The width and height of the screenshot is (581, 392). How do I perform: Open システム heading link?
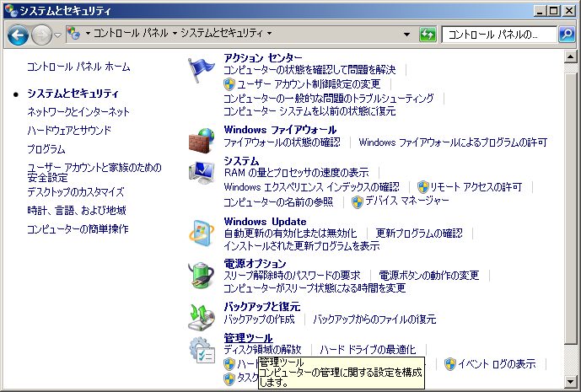pos(241,161)
